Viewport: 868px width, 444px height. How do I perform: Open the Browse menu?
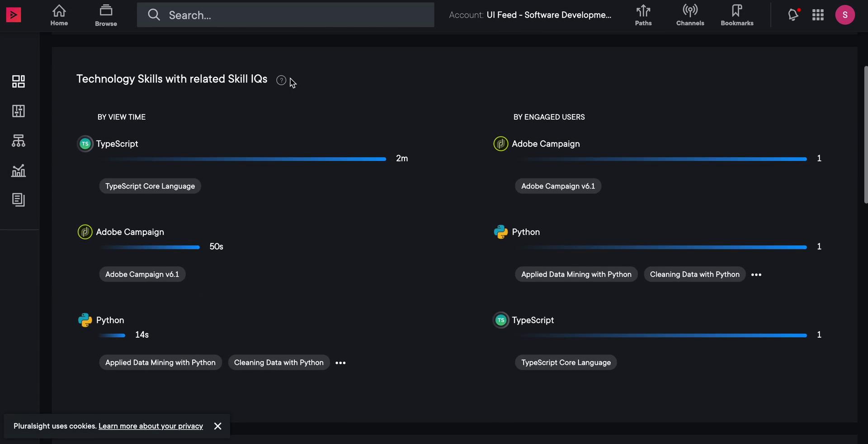[106, 15]
